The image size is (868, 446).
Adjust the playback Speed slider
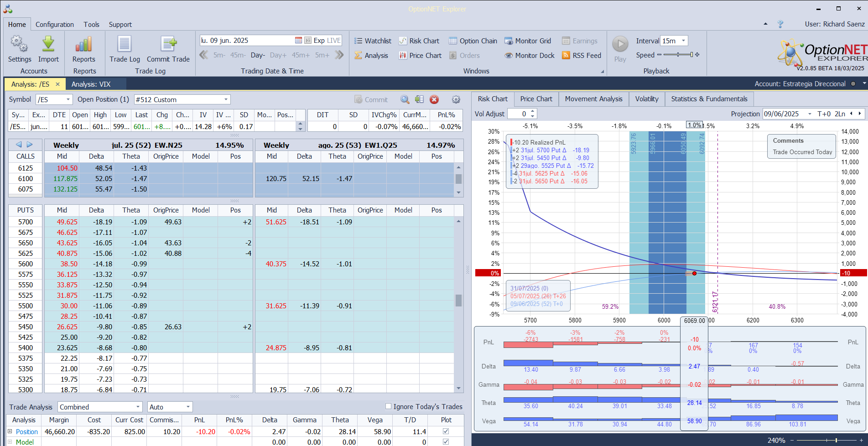click(678, 55)
